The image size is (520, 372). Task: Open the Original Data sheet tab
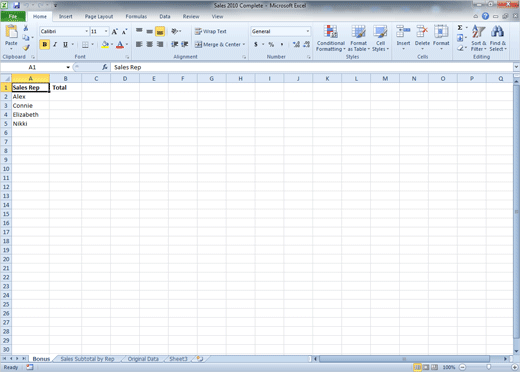pos(143,359)
